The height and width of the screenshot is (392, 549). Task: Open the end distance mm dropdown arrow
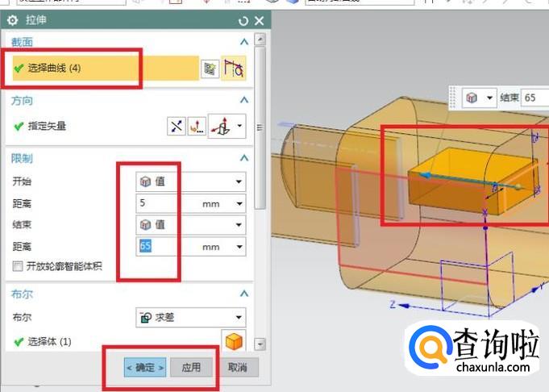pyautogui.click(x=239, y=247)
